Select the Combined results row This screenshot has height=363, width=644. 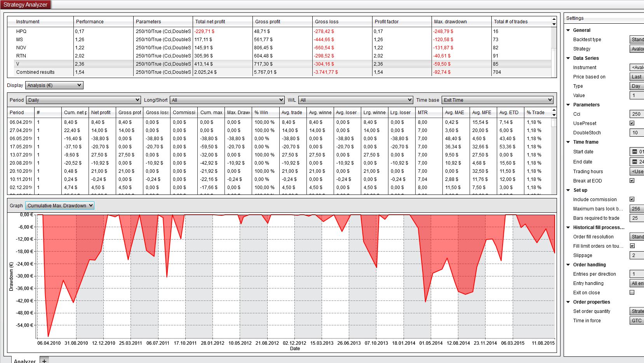click(x=35, y=72)
